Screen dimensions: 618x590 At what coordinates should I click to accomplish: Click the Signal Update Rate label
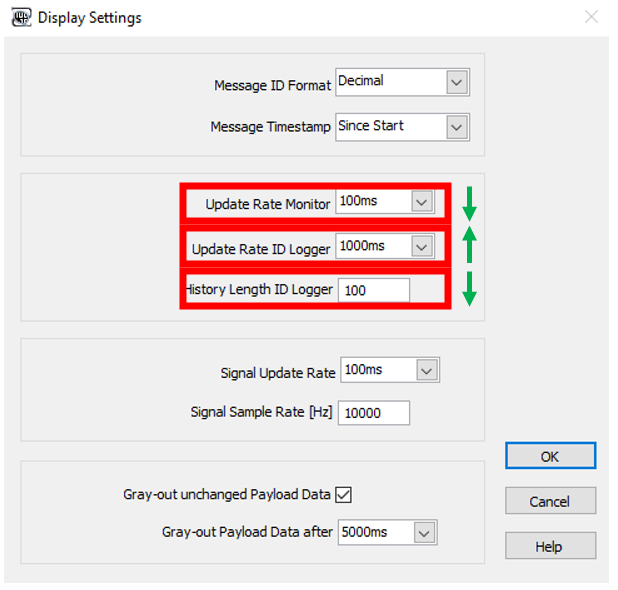point(278,373)
